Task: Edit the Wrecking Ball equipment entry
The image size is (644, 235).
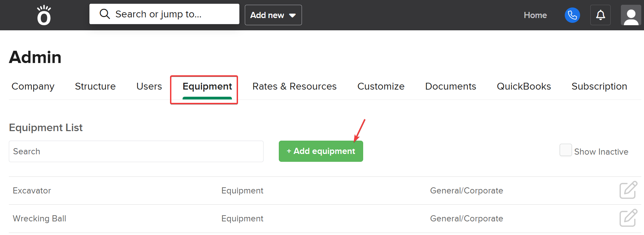Action: click(x=628, y=218)
